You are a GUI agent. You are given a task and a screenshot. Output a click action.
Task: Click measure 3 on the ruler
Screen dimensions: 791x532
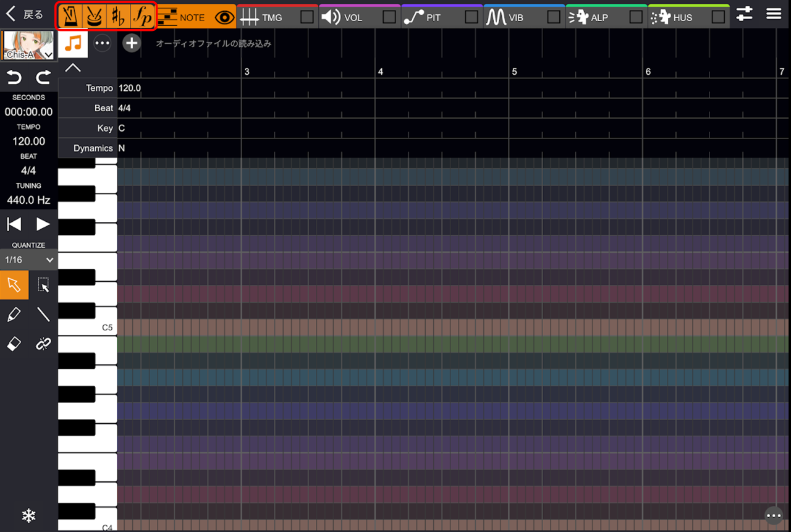click(247, 72)
